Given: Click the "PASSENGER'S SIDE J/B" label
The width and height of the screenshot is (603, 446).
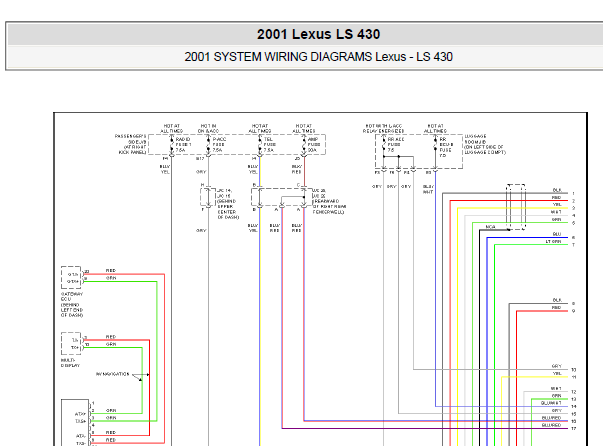Looking at the screenshot, I should 131,144.
